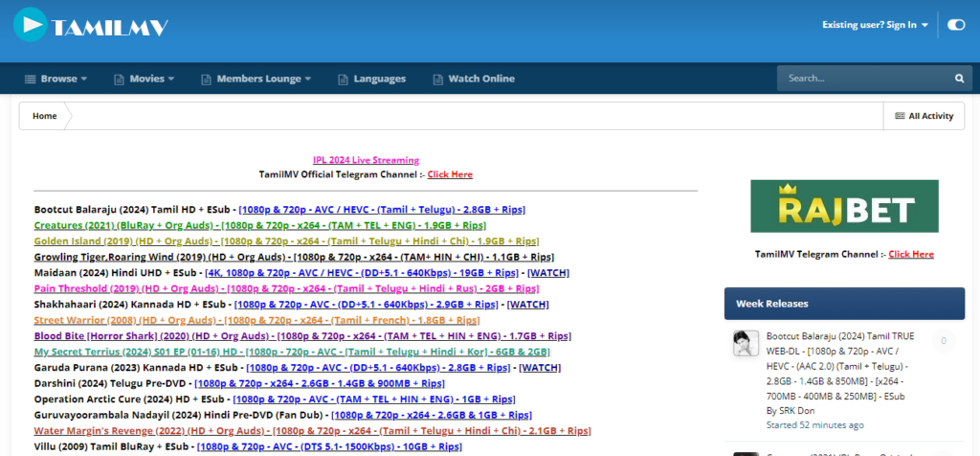Viewport: 980px width, 456px height.
Task: Click the All Activity newspaper icon
Action: (900, 116)
